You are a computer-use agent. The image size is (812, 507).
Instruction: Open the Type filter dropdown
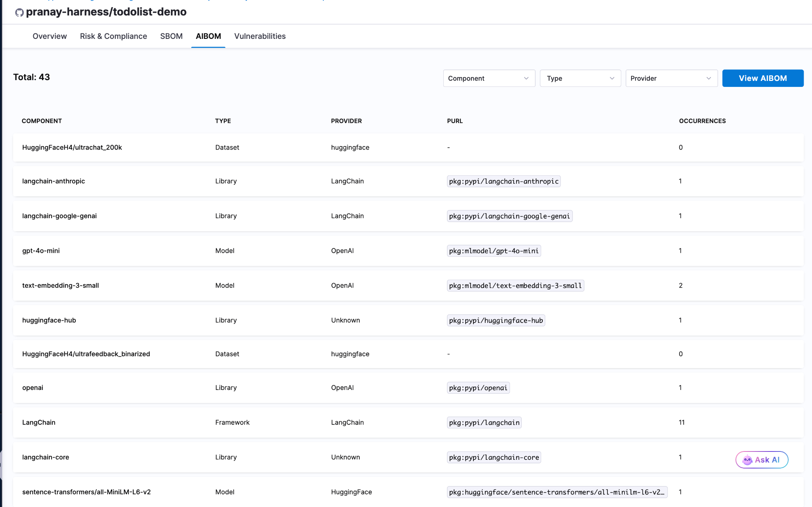(x=580, y=78)
